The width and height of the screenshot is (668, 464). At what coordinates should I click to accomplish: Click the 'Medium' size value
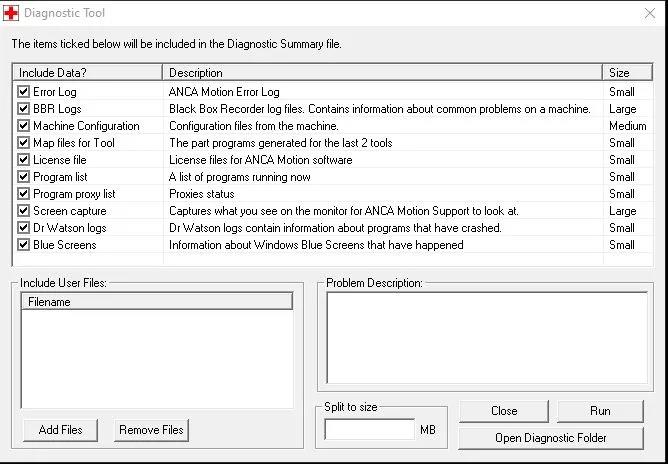[628, 126]
